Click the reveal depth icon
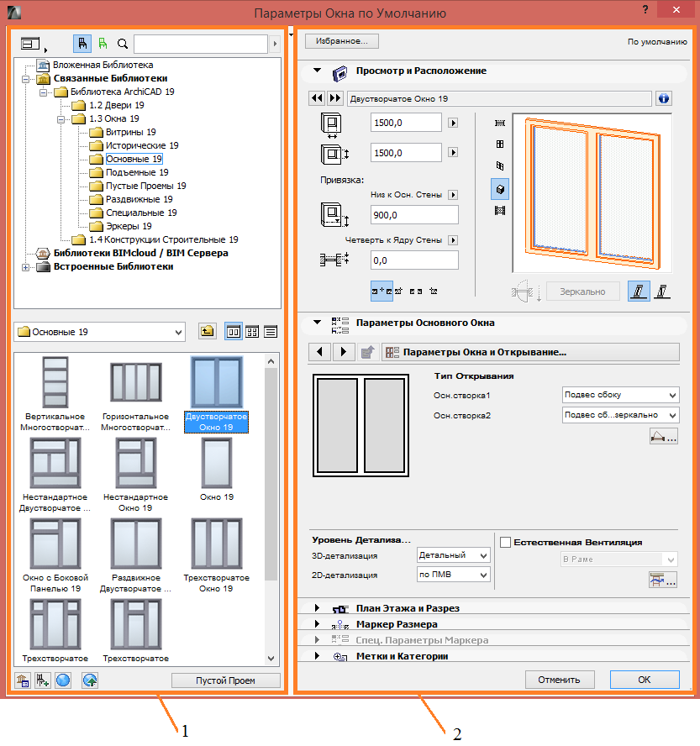Viewport: 700px width, 746px height. point(334,260)
